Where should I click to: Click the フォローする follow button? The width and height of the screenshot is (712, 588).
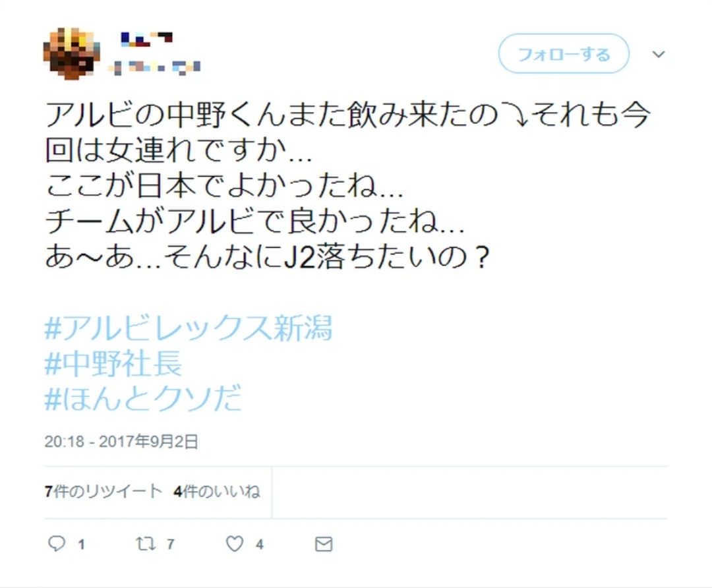[564, 53]
